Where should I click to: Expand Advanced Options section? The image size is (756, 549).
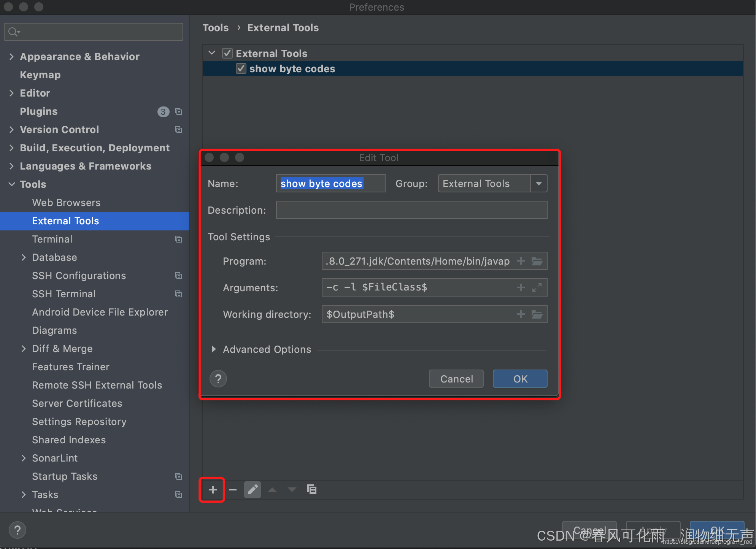click(214, 349)
